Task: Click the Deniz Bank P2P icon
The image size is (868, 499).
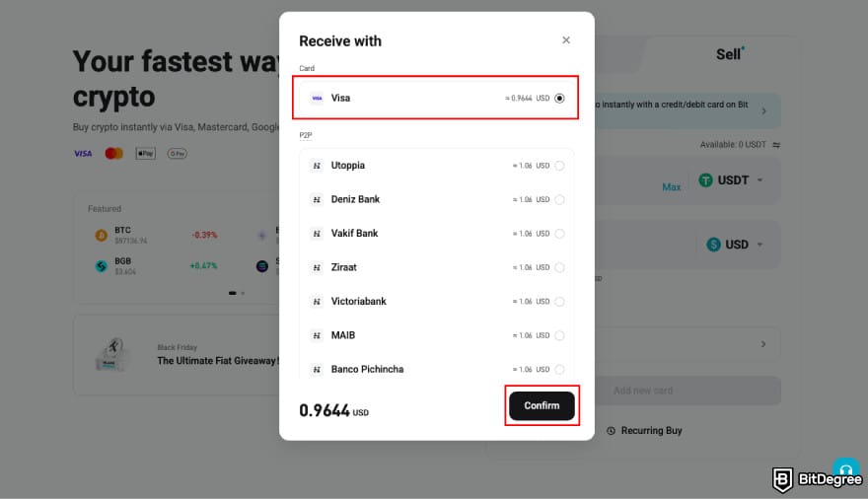Action: pyautogui.click(x=317, y=200)
